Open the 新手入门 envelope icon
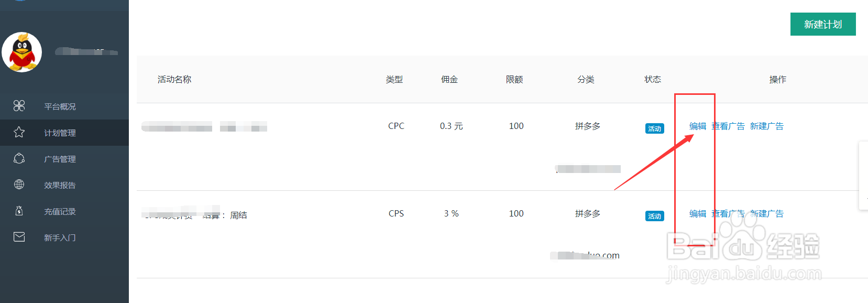The width and height of the screenshot is (868, 303). click(19, 237)
